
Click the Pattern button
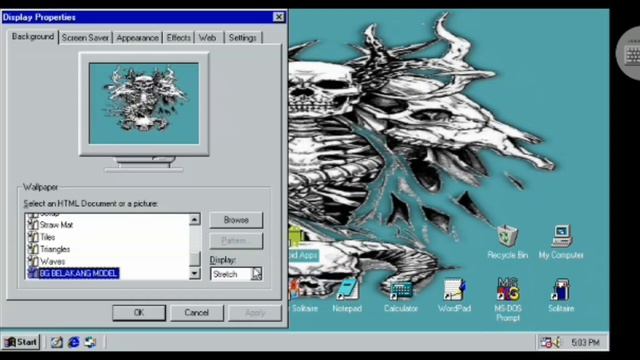click(236, 241)
